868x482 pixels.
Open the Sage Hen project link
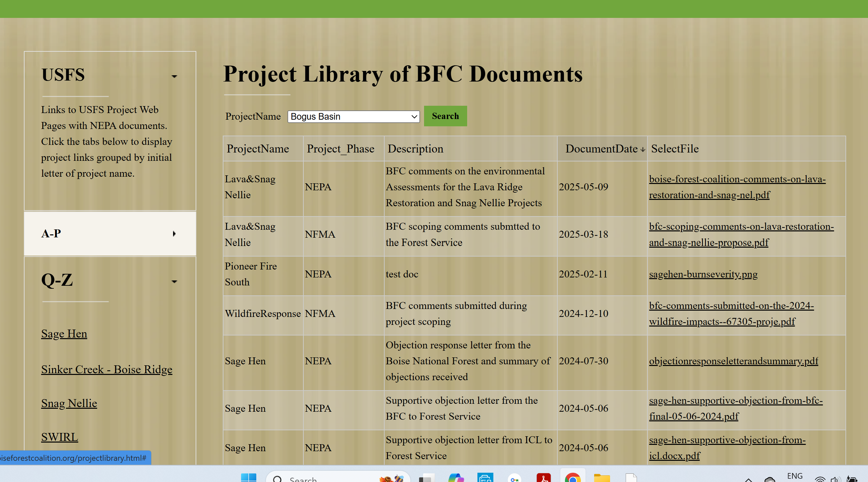[64, 333]
